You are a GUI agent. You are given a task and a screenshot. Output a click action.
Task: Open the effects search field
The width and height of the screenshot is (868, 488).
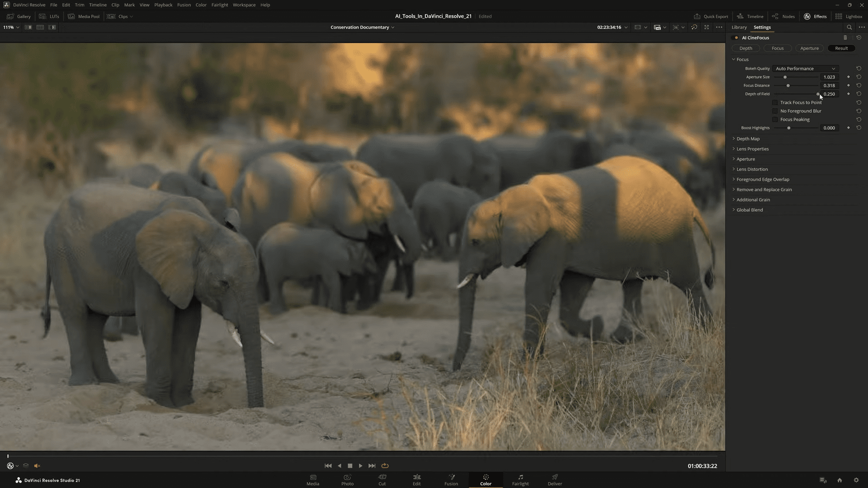pyautogui.click(x=850, y=27)
